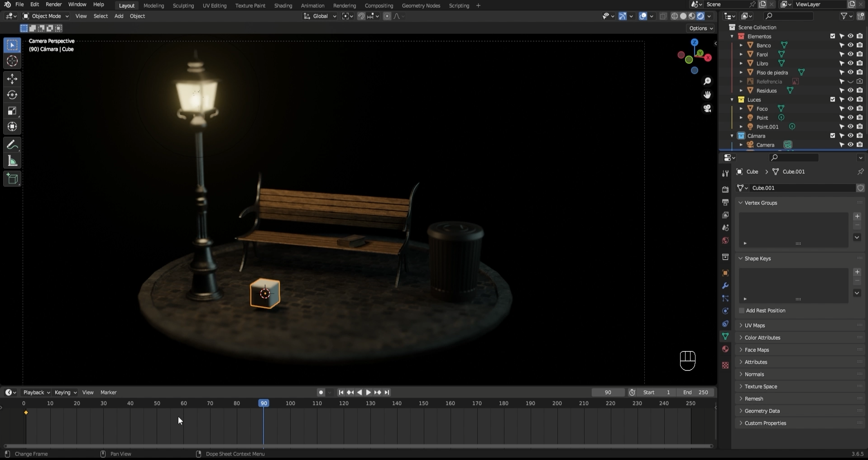Image resolution: width=868 pixels, height=460 pixels.
Task: Click the Cursor tool icon
Action: pyautogui.click(x=12, y=61)
